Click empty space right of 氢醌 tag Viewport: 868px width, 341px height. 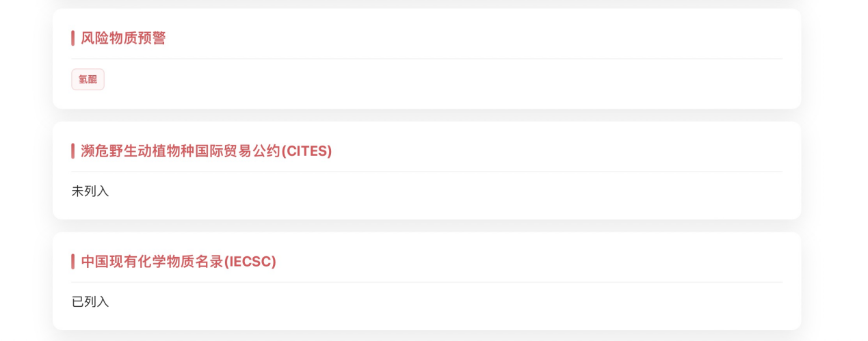[x=410, y=79]
